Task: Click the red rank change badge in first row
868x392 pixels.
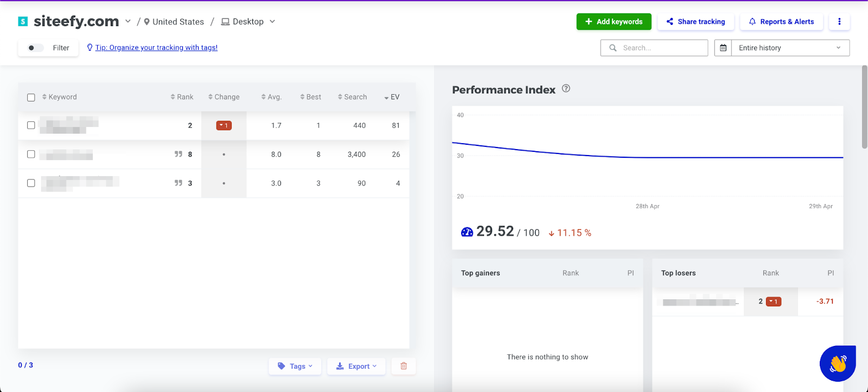Action: (x=224, y=125)
